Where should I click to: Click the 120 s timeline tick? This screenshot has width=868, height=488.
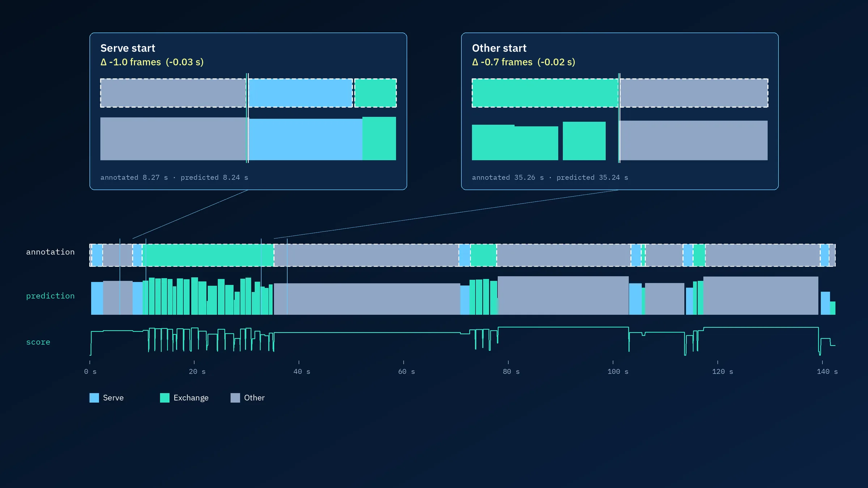point(718,362)
